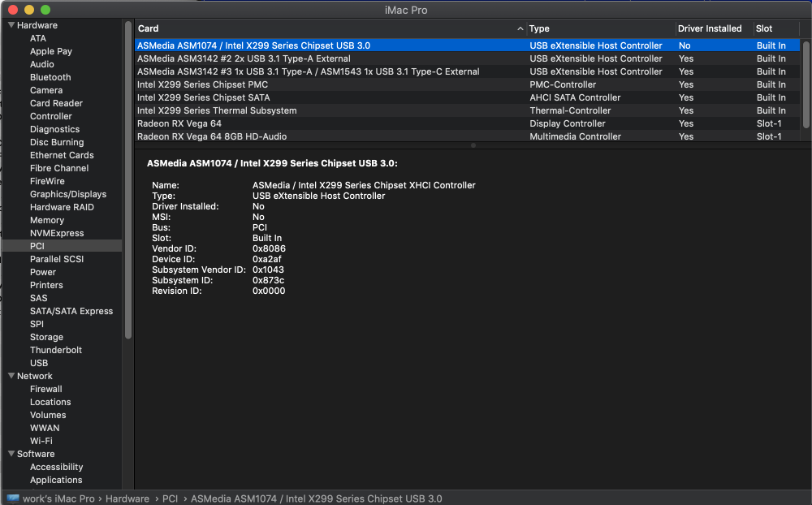812x505 pixels.
Task: Select Parallel SCSI in the sidebar
Action: tap(57, 259)
